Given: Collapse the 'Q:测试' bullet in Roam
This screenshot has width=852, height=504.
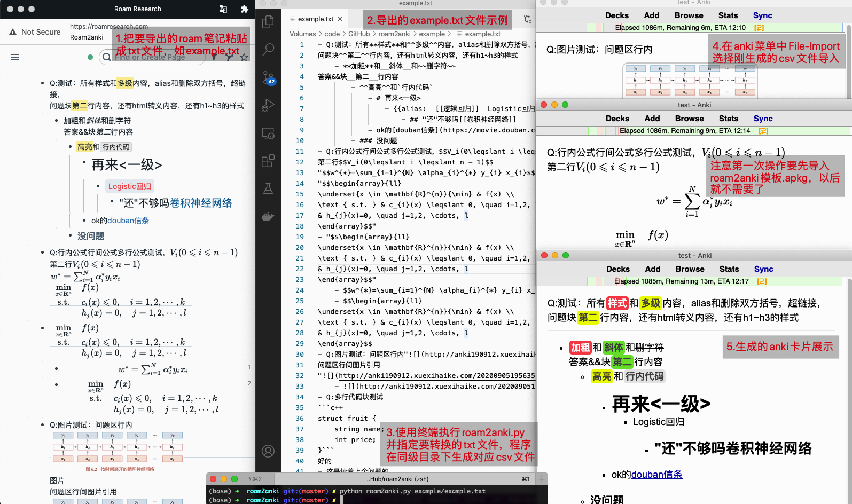Looking at the screenshot, I should [x=43, y=83].
